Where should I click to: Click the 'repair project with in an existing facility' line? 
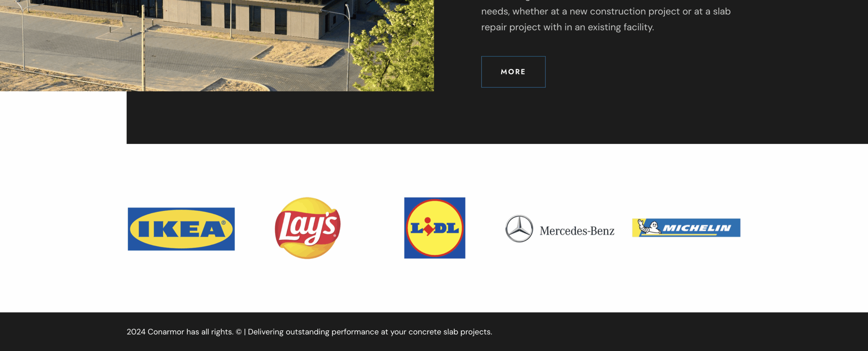[x=568, y=27]
